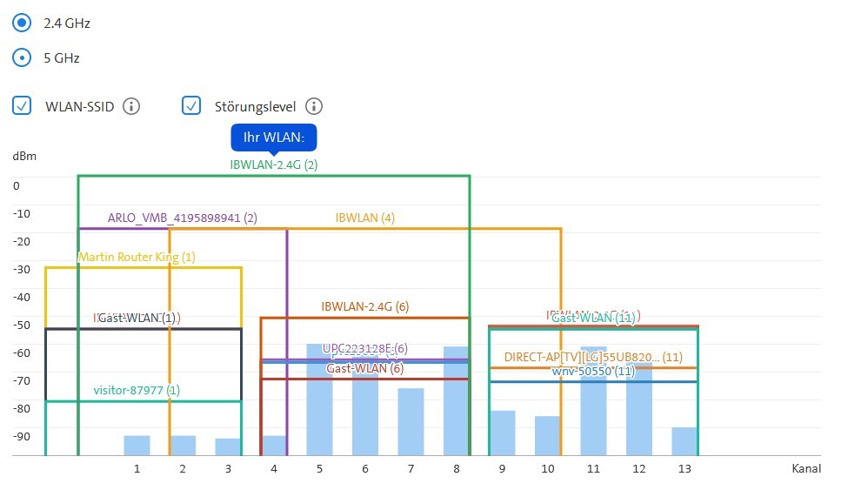Select the 2.4 GHz radio button
Screen dimensions: 868x490
click(x=22, y=23)
